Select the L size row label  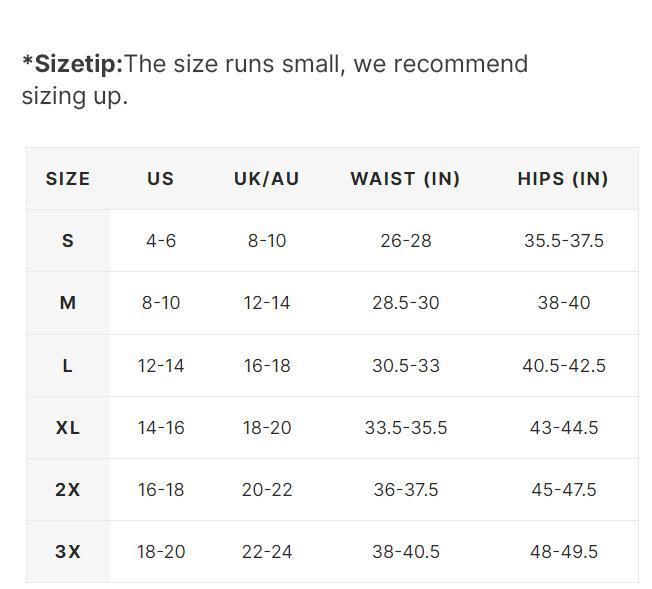coord(68,366)
